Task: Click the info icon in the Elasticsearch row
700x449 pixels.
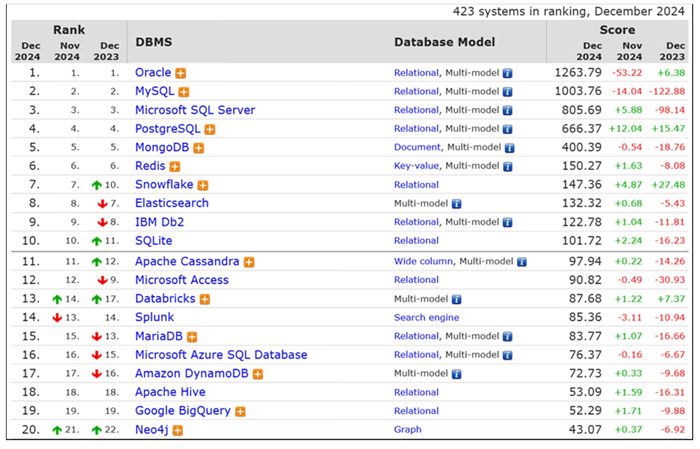Action: coord(456,204)
